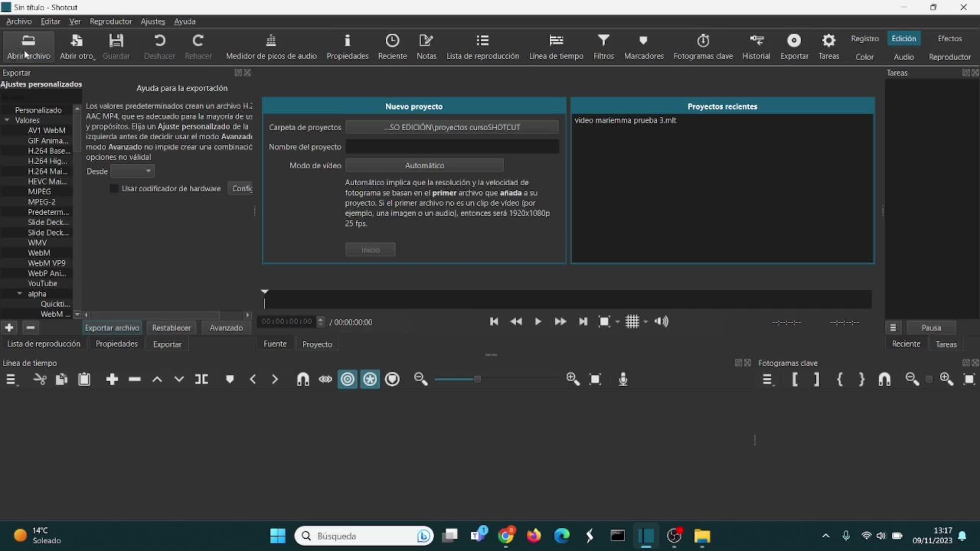Collapse the Valores preset tree

(7, 120)
